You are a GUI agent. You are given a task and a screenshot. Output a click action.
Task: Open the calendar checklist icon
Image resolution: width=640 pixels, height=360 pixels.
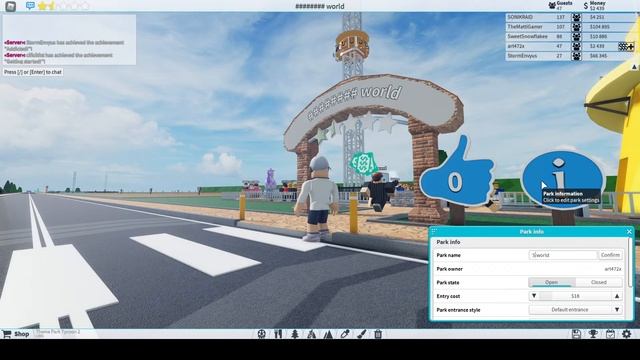tap(610, 334)
